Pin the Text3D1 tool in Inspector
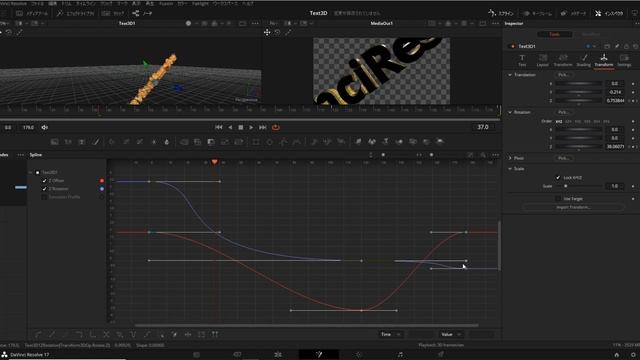 pos(617,46)
